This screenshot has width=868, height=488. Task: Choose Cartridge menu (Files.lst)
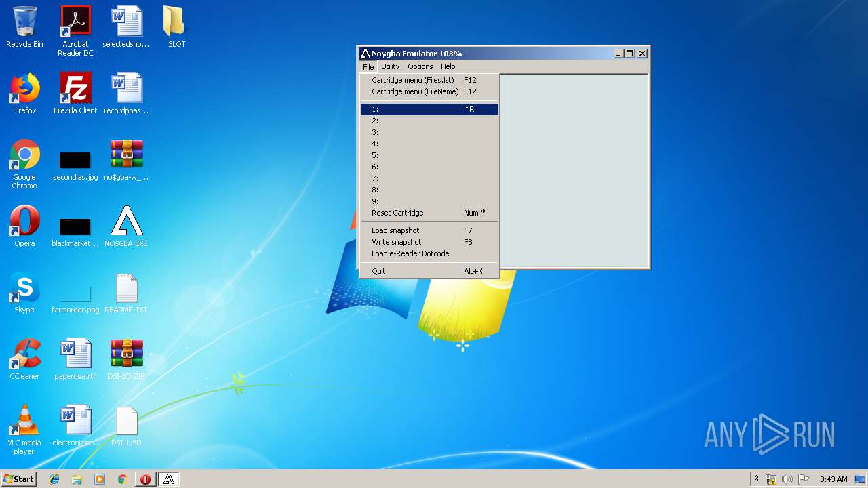(429, 80)
